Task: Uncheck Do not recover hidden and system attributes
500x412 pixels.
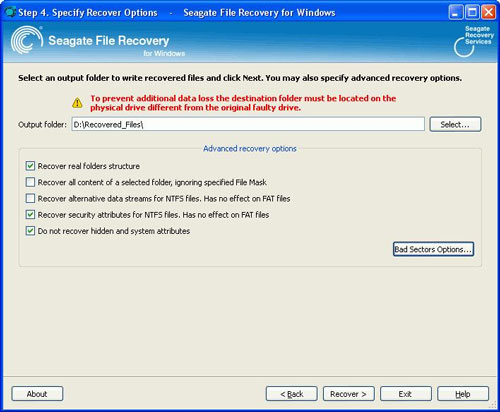Action: [30, 231]
